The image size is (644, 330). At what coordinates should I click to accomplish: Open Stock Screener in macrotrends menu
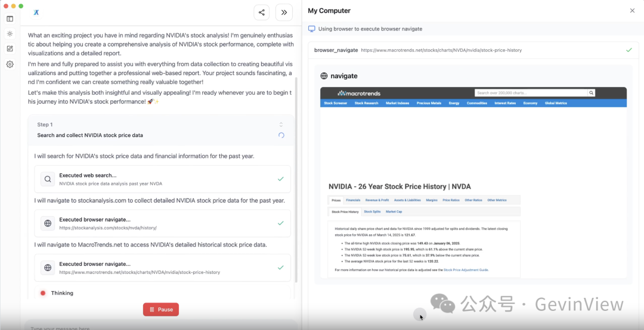[336, 103]
